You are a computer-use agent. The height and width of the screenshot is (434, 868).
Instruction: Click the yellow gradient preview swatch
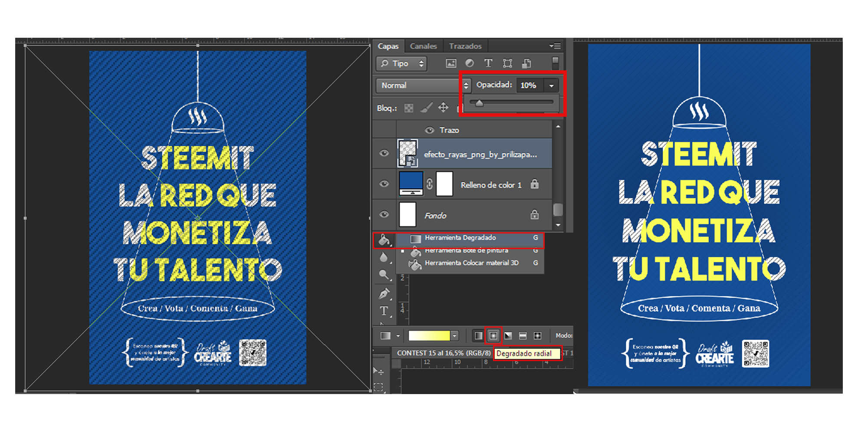[429, 336]
